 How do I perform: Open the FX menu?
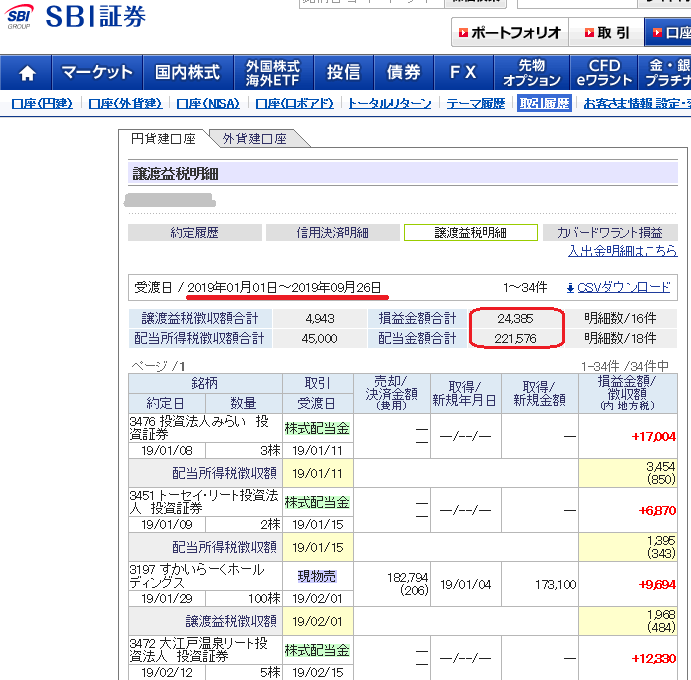pyautogui.click(x=464, y=73)
